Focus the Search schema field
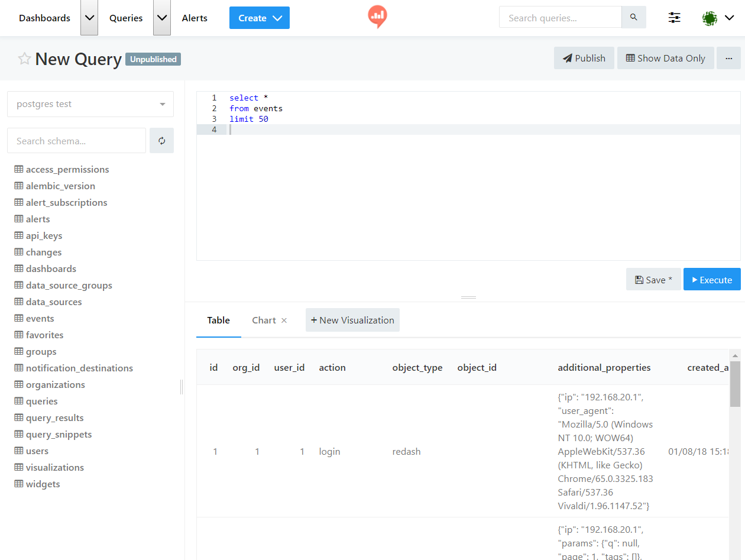This screenshot has width=745, height=560. 76,141
